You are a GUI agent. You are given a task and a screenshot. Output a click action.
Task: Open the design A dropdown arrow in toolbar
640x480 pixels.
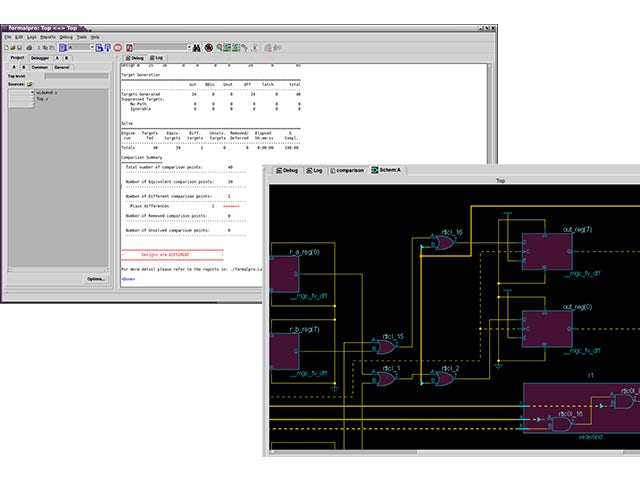92,47
